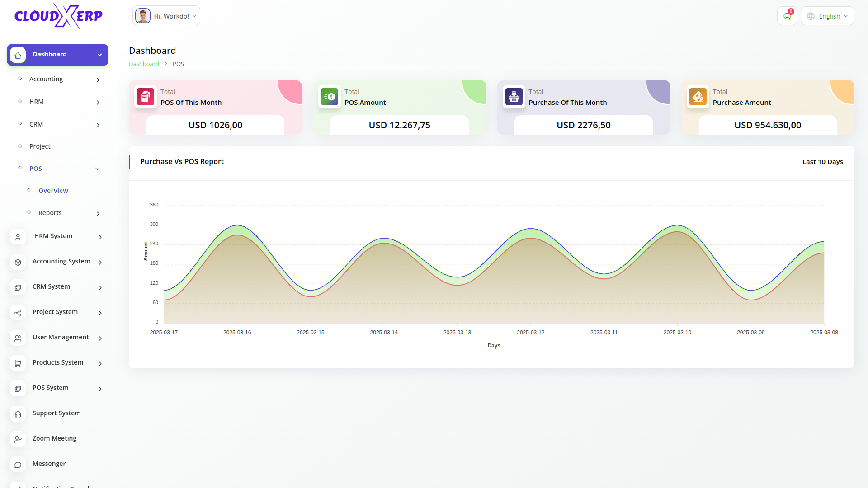Click the HRM System person icon
868x488 pixels.
18,237
